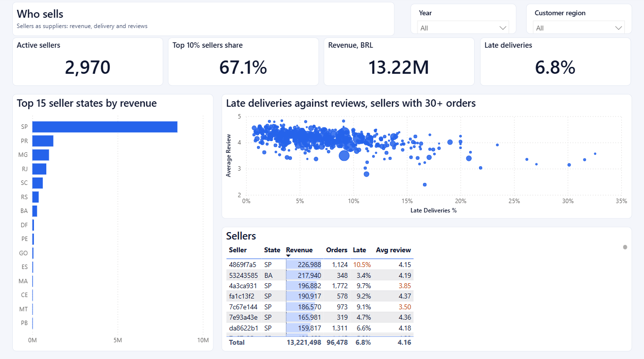
Task: Click the MA state axis label
Action: click(x=24, y=281)
